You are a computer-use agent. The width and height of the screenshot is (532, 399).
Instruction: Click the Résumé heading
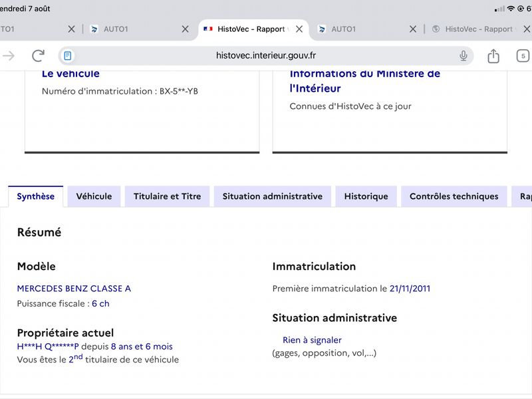point(39,232)
